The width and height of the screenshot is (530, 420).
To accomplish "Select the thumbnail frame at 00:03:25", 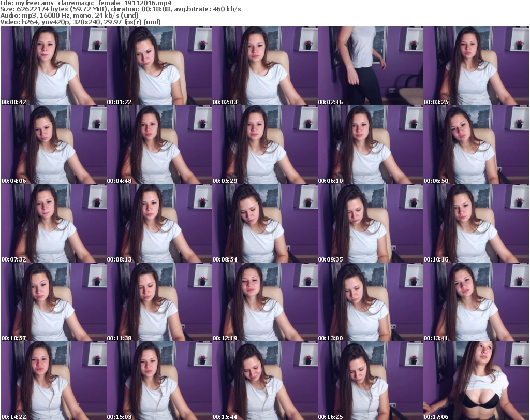I will (x=476, y=66).
